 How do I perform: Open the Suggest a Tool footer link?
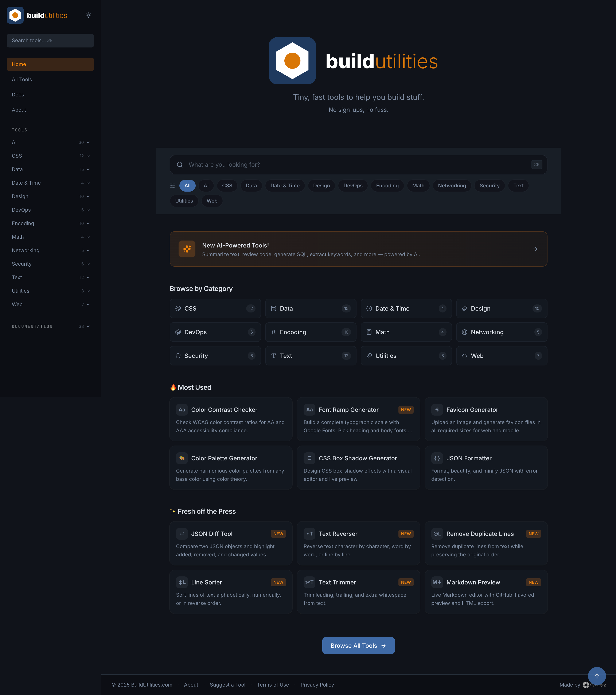pyautogui.click(x=227, y=684)
